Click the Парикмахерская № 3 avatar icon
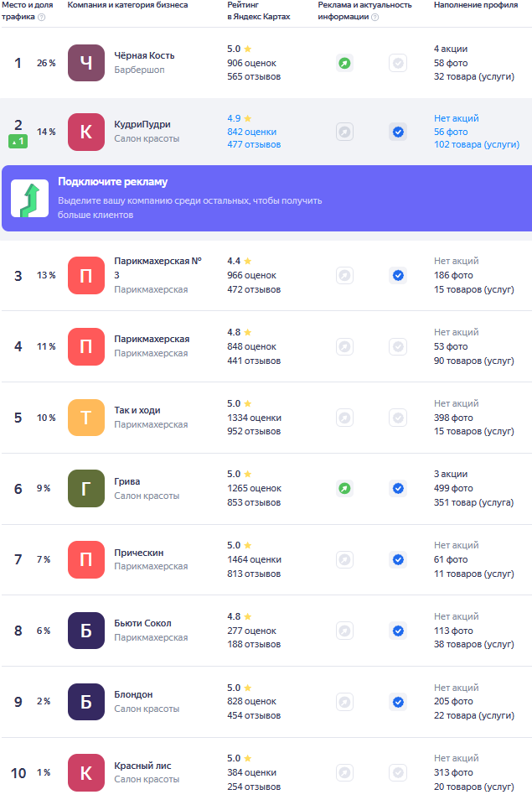 pos(86,276)
